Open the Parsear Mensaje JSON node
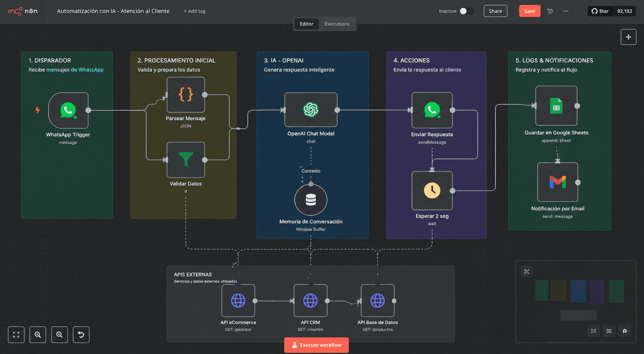 click(186, 95)
